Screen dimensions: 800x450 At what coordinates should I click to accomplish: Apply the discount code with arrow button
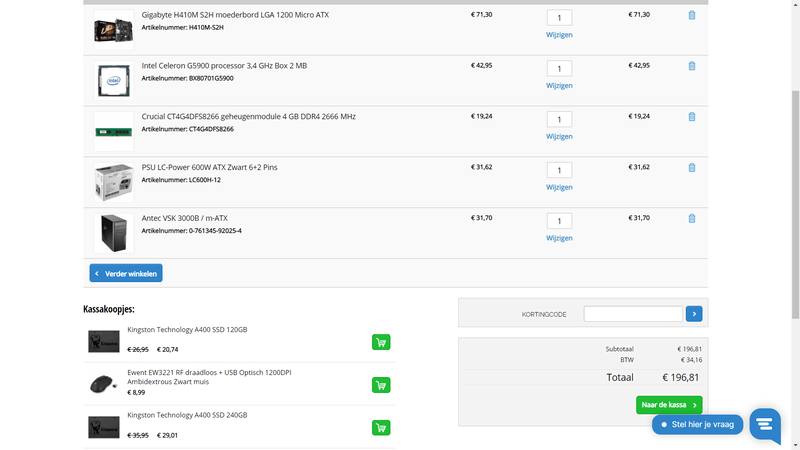click(694, 314)
